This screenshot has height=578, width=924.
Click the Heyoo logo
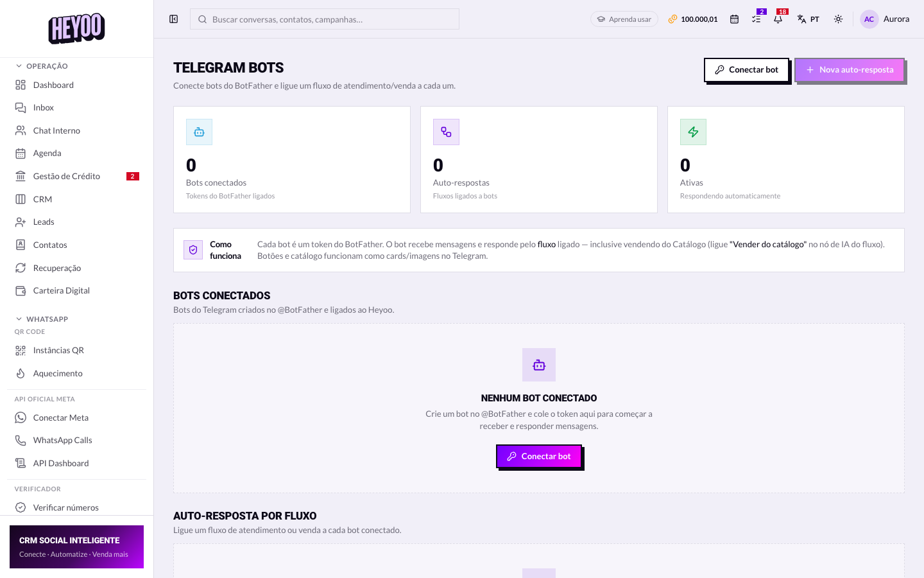point(76,29)
